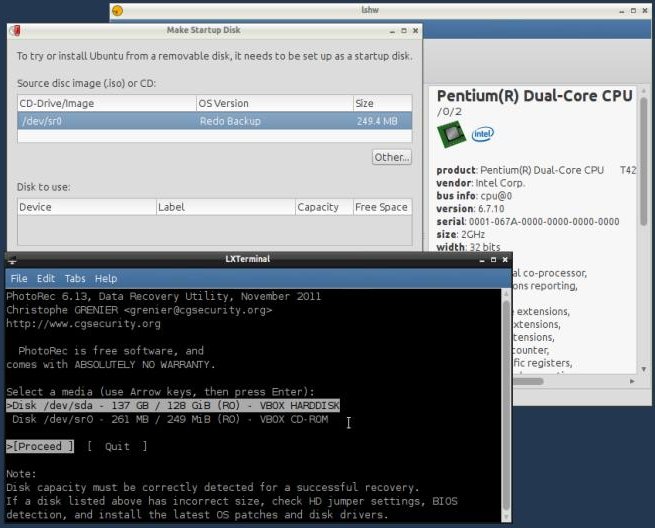Image resolution: width=655 pixels, height=528 pixels.
Task: Click the serial number value in lshw
Action: (x=544, y=221)
